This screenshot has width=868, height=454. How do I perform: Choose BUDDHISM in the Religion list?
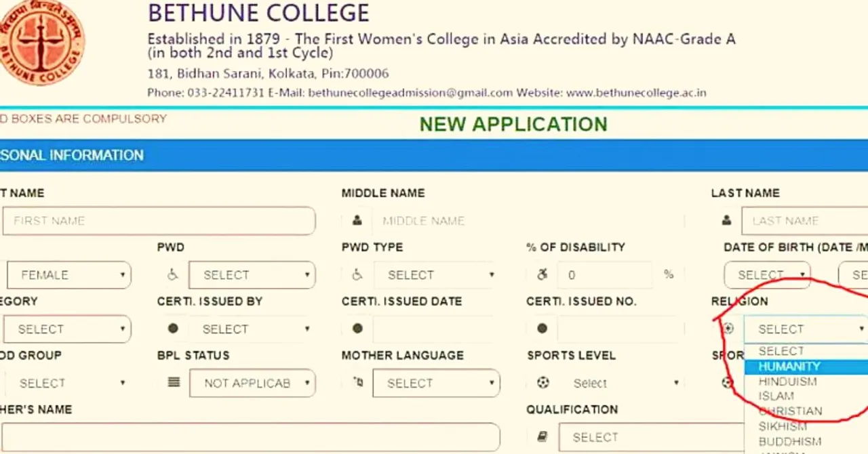[806, 441]
